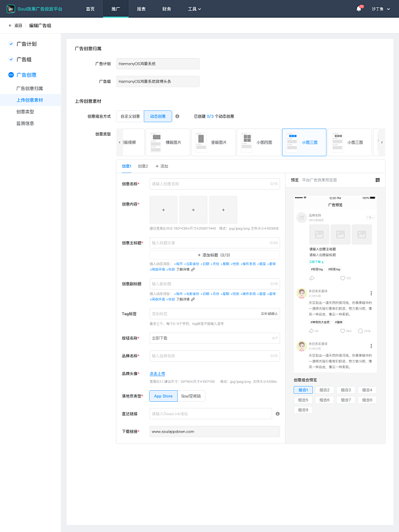Jump to 创意类型 in sidebar
The image size is (399, 532).
click(x=25, y=111)
